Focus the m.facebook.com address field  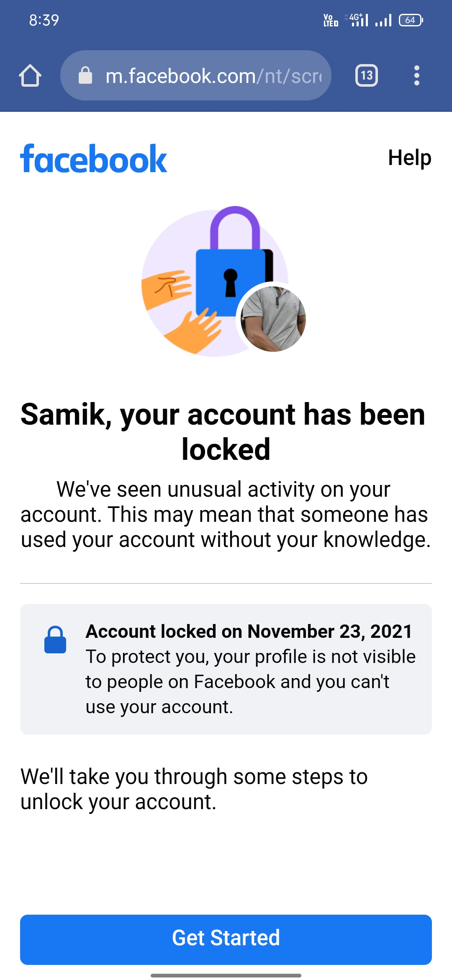pos(213,76)
